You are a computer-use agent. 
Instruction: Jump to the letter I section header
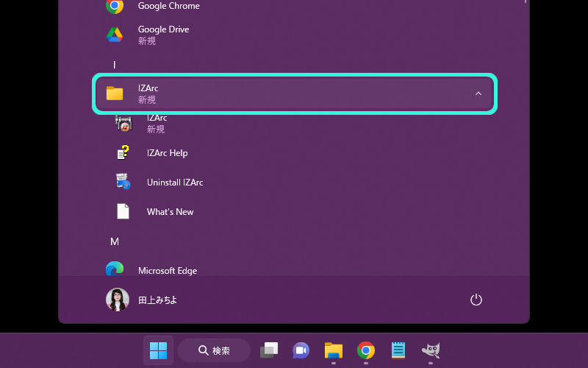point(115,65)
